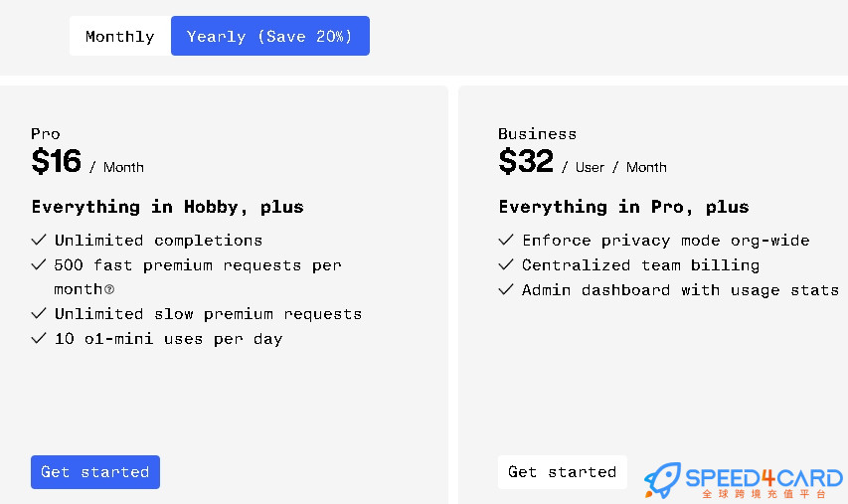Click checkmark beside Admin dashboard with usage stats
848x504 pixels.
[x=506, y=289]
